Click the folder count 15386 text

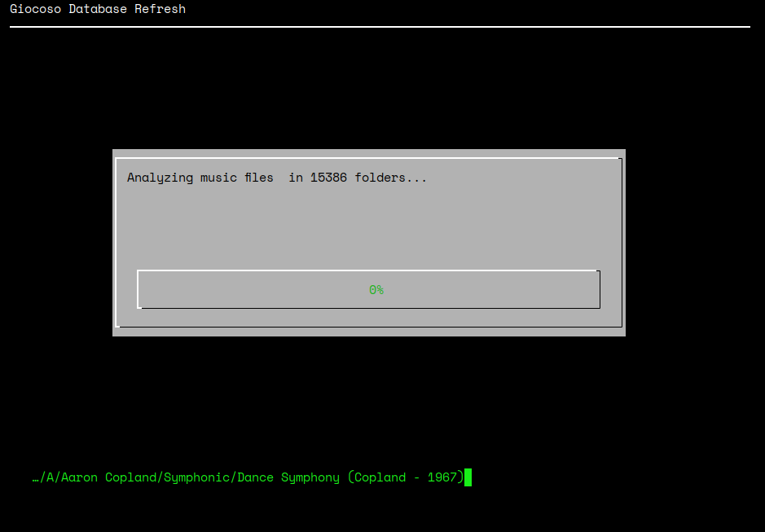tap(328, 177)
